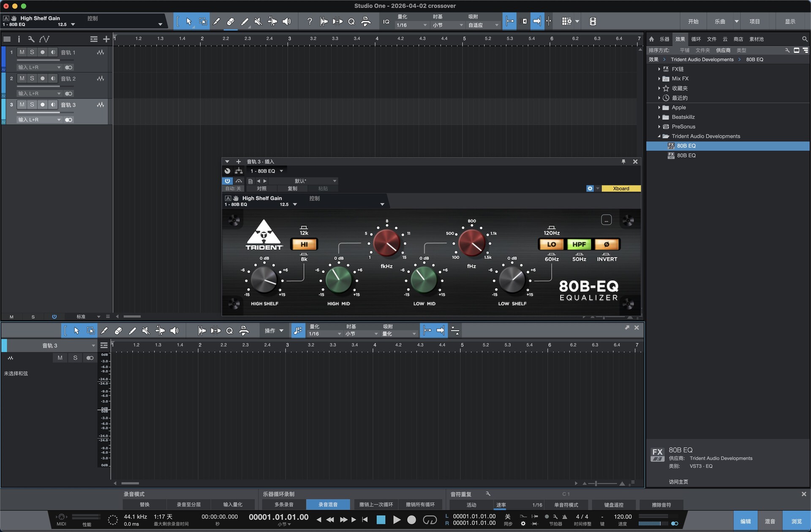Click the Xboard keyboard field

click(621, 189)
